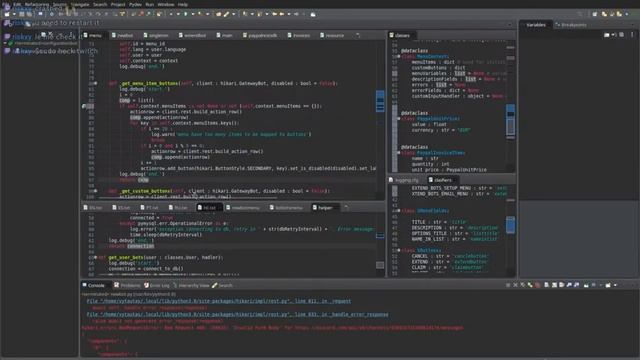Click Open Console icon in console toolbar
The height and width of the screenshot is (360, 640).
(608, 285)
